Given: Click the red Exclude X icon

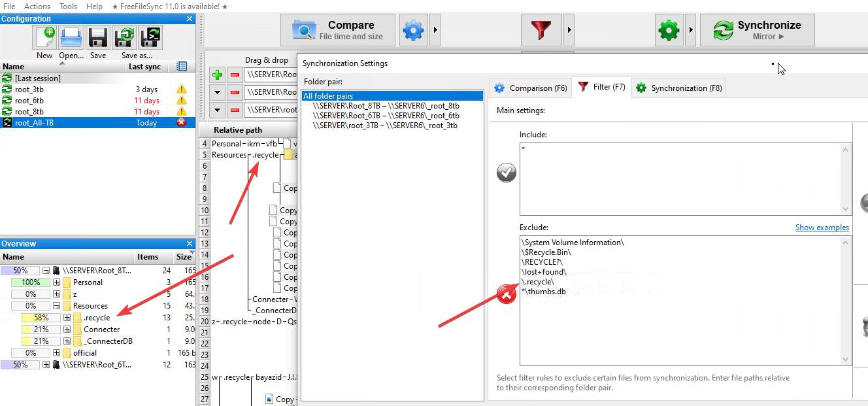Looking at the screenshot, I should tap(507, 295).
